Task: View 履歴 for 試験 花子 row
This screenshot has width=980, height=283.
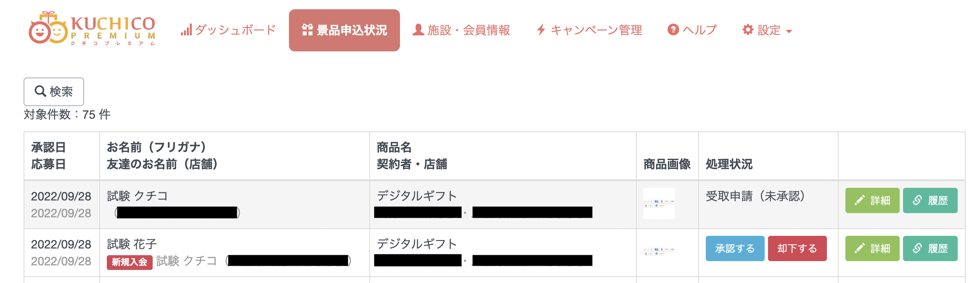Action: [930, 248]
